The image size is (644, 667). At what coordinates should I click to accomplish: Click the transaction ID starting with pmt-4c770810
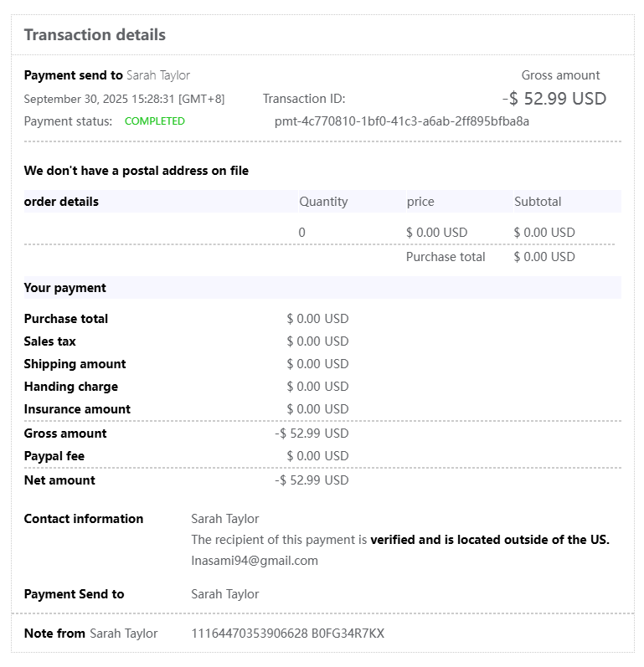[x=402, y=121]
